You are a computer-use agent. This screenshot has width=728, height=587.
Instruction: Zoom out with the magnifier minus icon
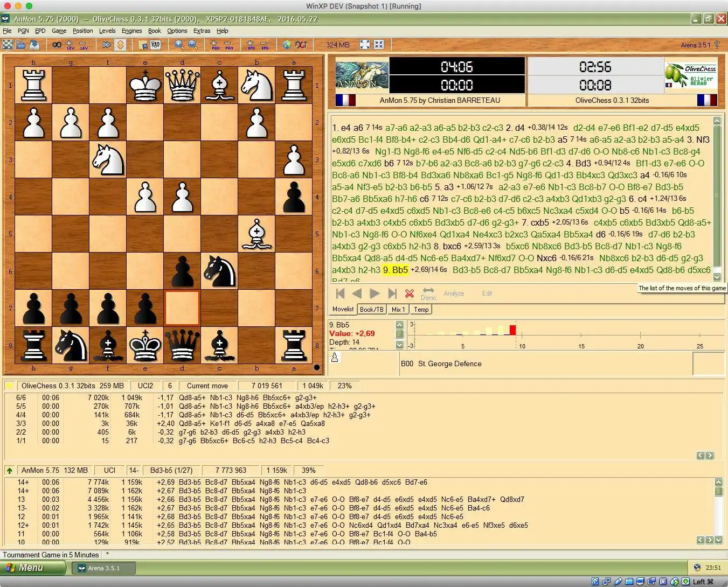[193, 45]
